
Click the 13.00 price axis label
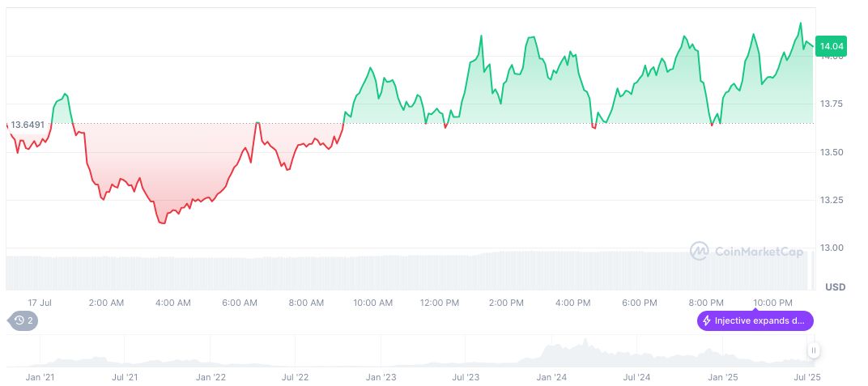(x=834, y=248)
